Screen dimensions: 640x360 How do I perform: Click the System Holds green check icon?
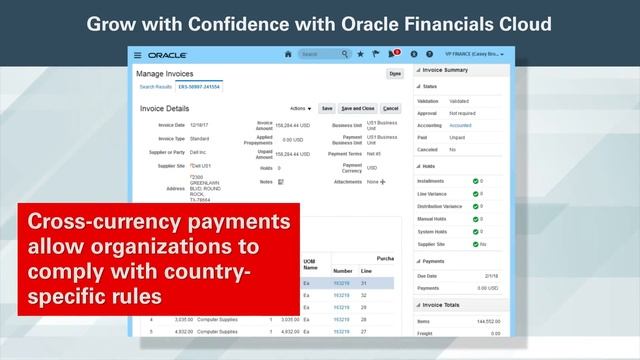point(476,232)
